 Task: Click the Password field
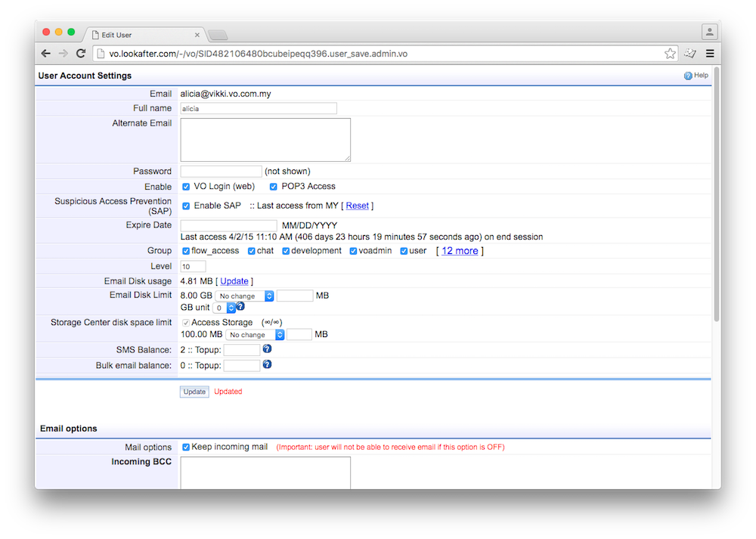pyautogui.click(x=221, y=171)
